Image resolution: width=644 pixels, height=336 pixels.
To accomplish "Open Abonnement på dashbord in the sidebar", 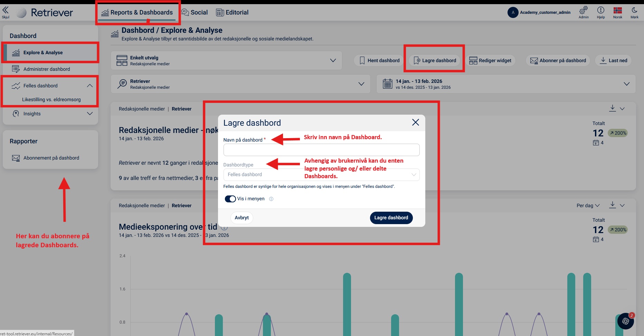I will coord(50,158).
